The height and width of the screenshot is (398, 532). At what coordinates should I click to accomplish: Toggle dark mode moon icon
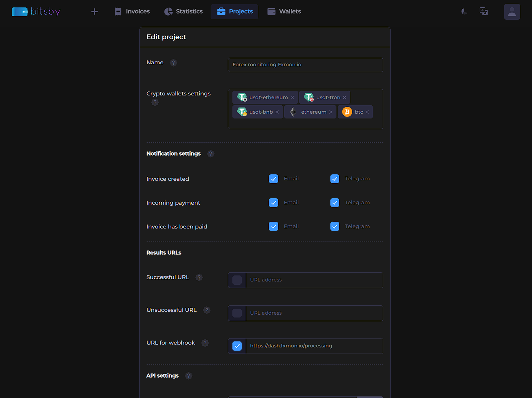coord(464,11)
